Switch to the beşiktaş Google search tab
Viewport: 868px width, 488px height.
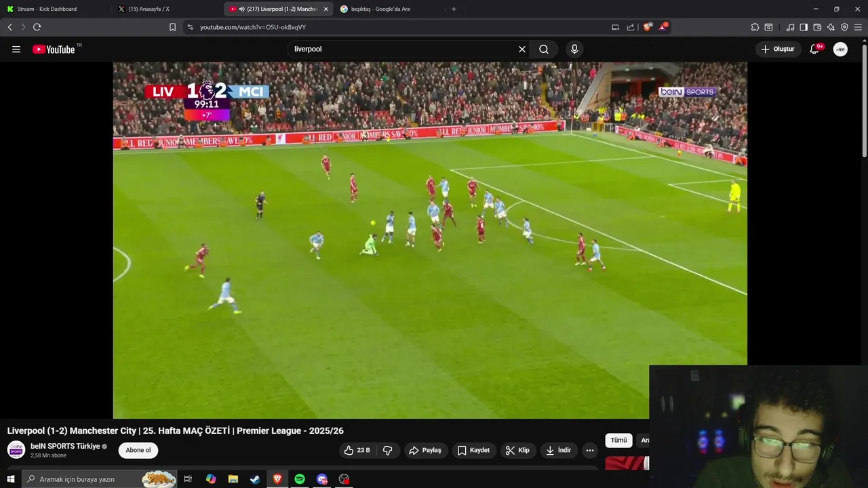coord(380,9)
